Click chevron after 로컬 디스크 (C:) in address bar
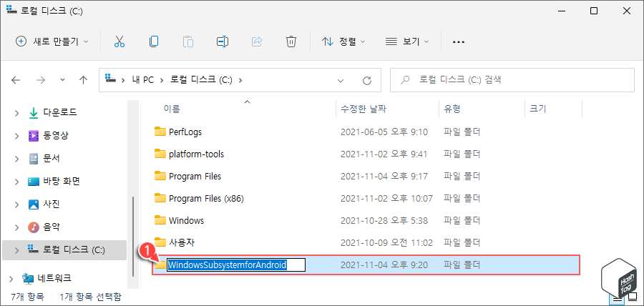This screenshot has width=644, height=306. point(240,80)
